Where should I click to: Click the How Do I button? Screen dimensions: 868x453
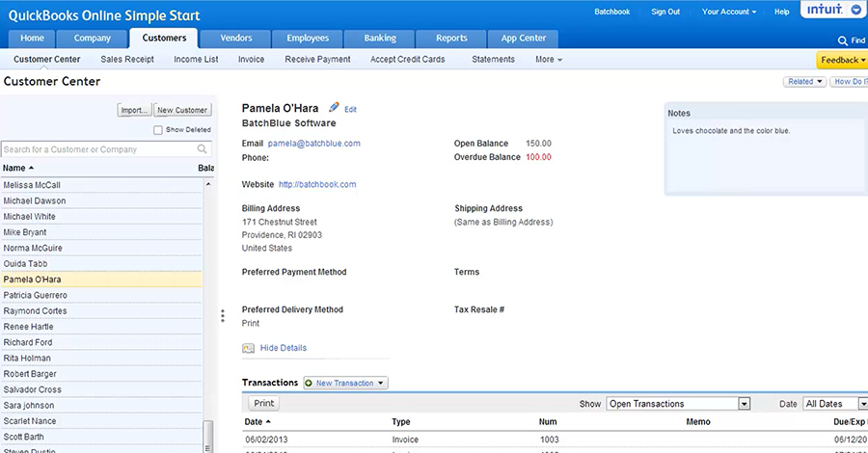point(849,81)
